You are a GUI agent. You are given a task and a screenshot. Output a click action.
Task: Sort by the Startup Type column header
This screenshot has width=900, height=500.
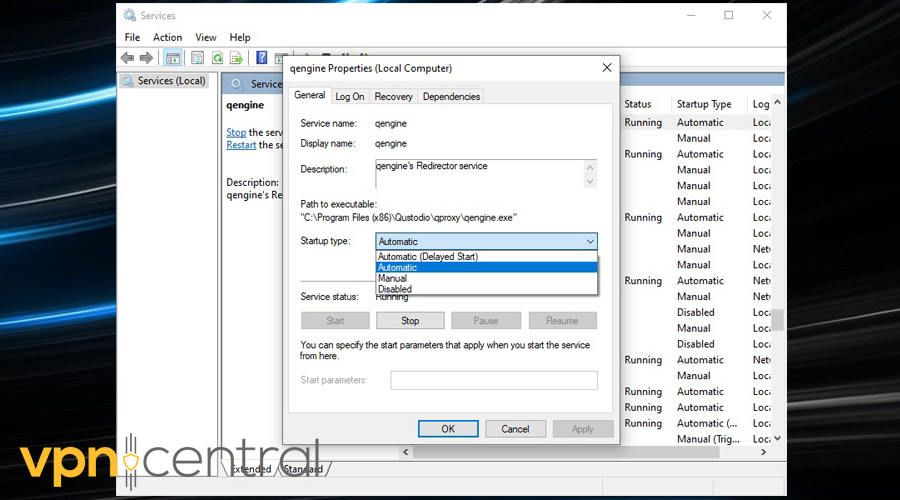704,104
